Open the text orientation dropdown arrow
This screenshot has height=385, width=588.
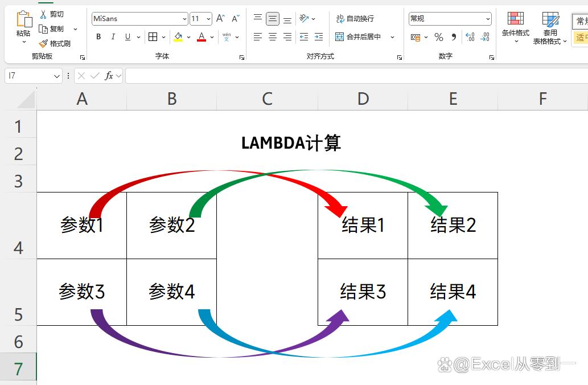click(x=314, y=18)
